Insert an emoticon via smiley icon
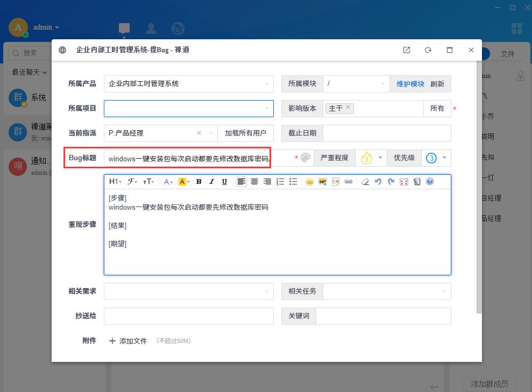 tap(309, 182)
